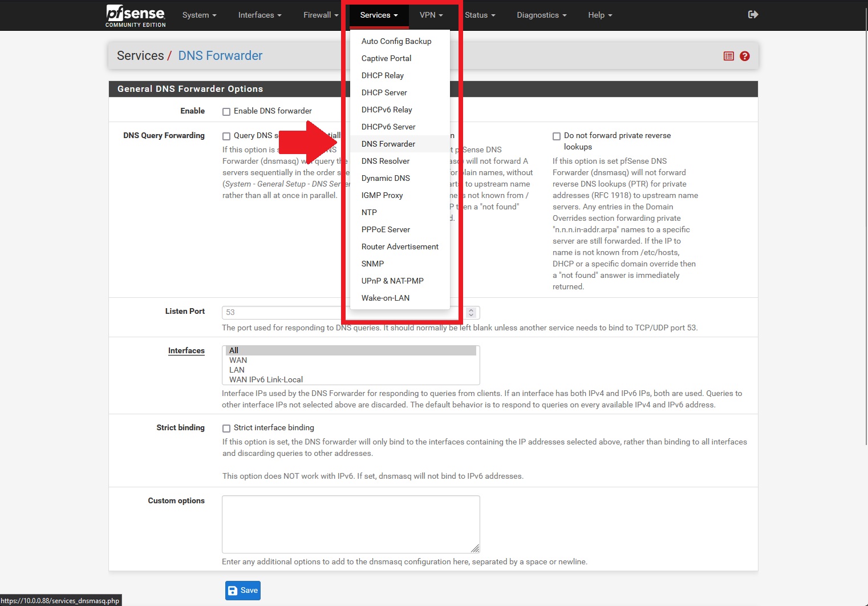Click the DNS Forwarder breadcrumb link

point(220,55)
